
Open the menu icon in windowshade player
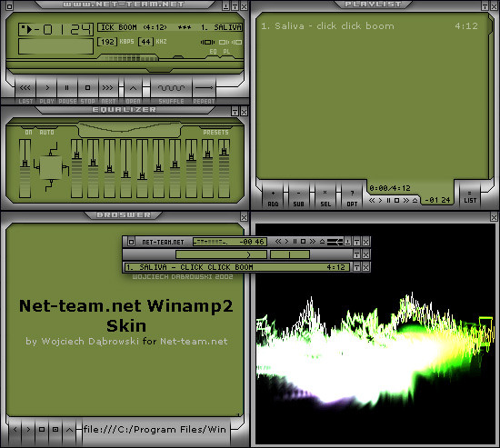[132, 242]
